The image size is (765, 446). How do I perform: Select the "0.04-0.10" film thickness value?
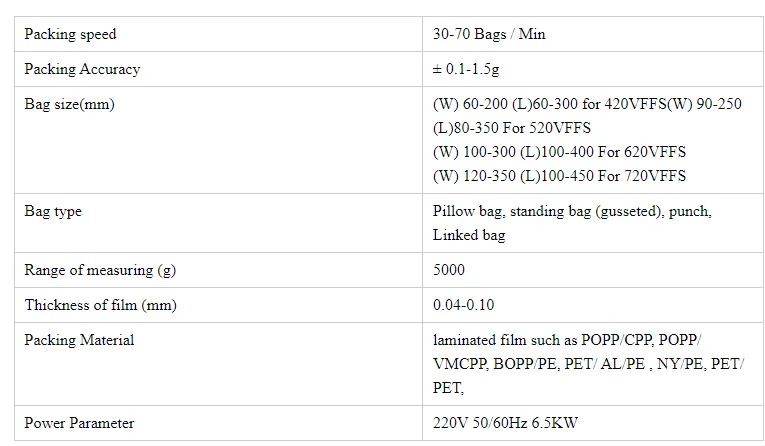pos(462,306)
